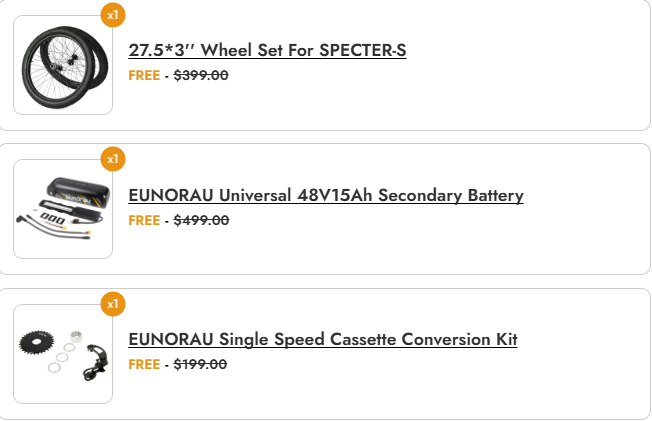Click x1 quantity badge on cassette kit
The height and width of the screenshot is (421, 652).
click(x=113, y=303)
